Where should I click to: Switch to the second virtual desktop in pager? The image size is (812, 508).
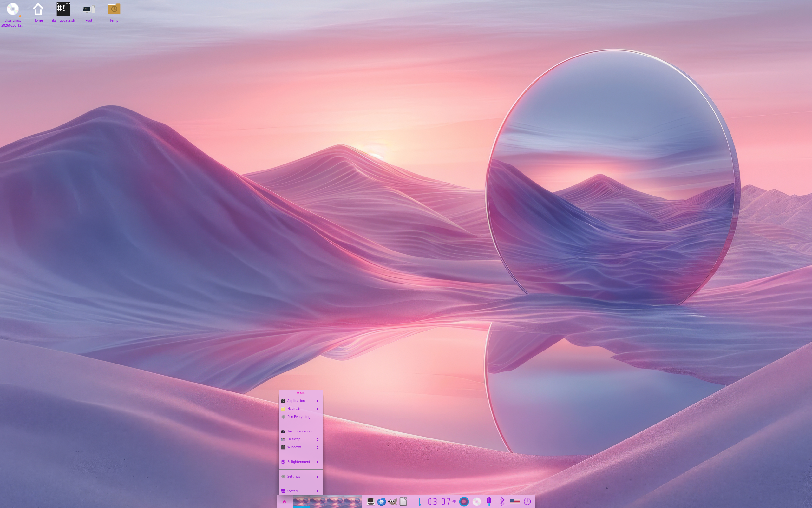point(318,502)
